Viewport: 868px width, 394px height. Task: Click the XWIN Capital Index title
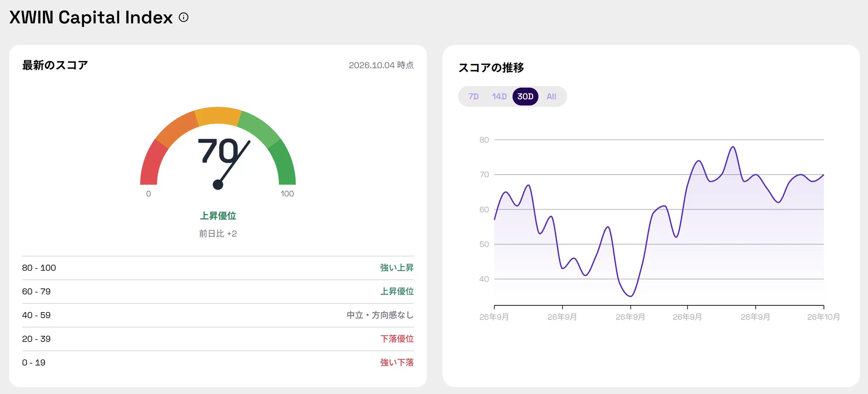(91, 17)
